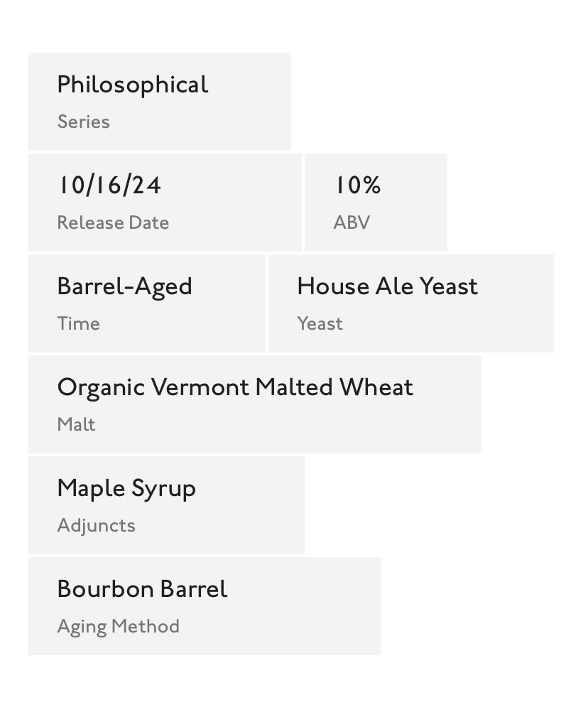This screenshot has width=588, height=705.
Task: Select the Bourbon Barrel heading
Action: click(143, 589)
